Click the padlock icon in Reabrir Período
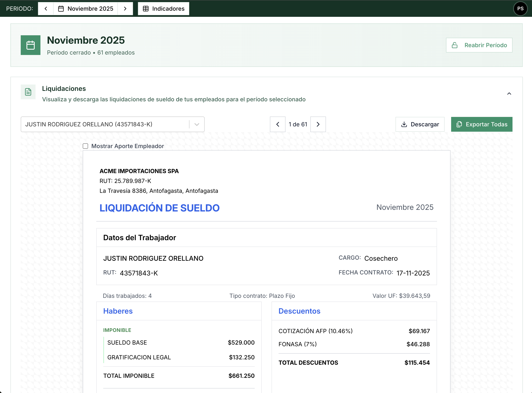 (455, 45)
